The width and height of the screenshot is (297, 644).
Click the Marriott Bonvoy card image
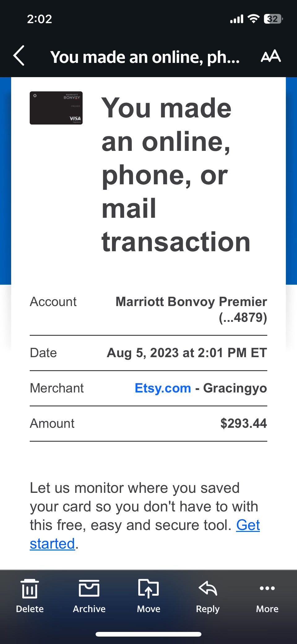tap(56, 108)
